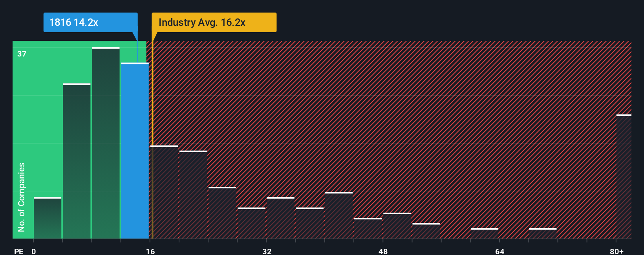The width and height of the screenshot is (644, 255).
Task: Select the second green histogram bar
Action: pyautogui.click(x=77, y=161)
